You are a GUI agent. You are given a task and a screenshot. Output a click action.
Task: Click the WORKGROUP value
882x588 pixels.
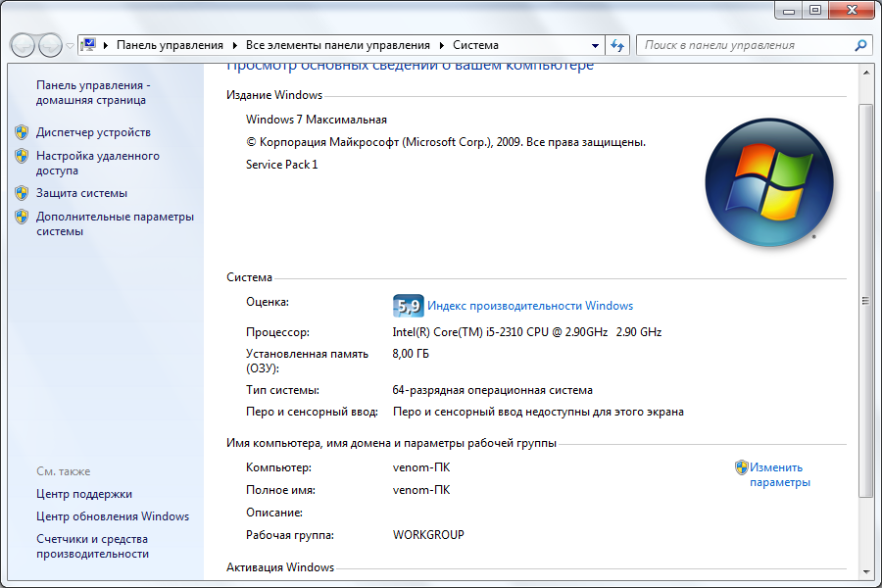coord(428,534)
